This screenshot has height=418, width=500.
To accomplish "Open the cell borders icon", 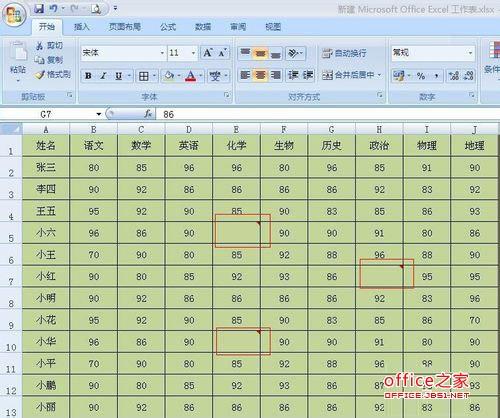I will [x=144, y=76].
